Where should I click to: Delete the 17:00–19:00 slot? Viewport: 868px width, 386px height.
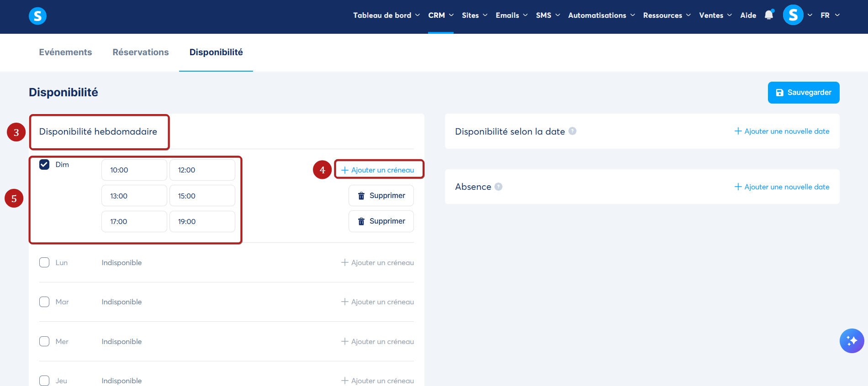click(381, 221)
